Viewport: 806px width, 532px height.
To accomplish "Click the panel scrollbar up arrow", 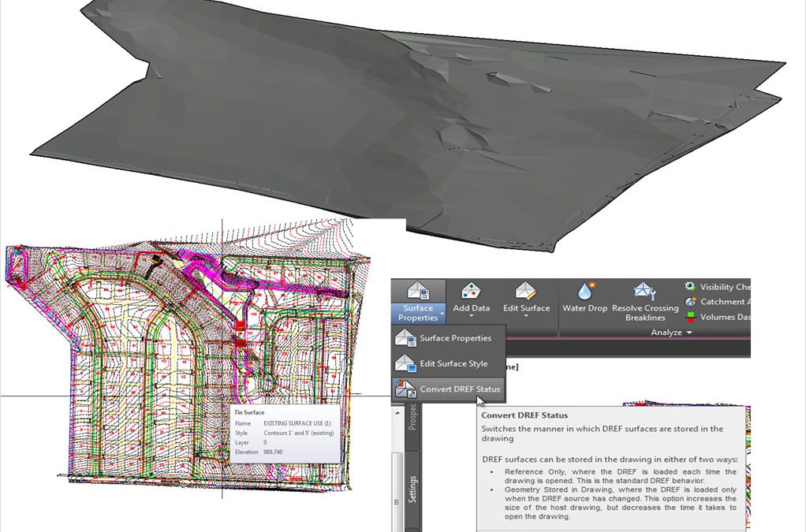I will tap(397, 412).
